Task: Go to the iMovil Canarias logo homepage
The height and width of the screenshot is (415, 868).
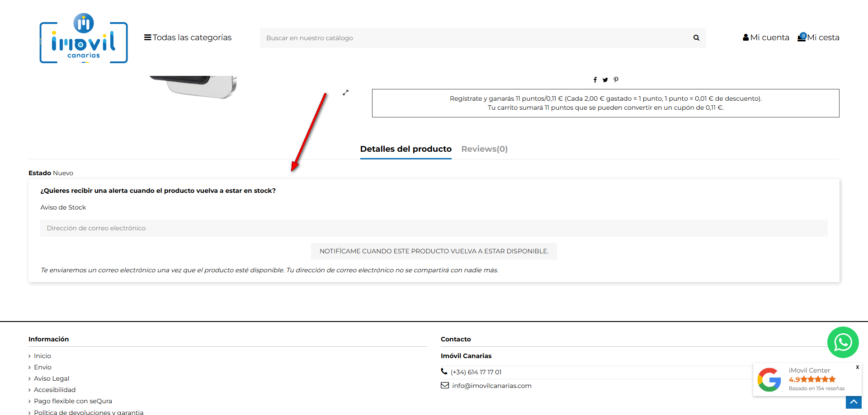Action: pyautogui.click(x=84, y=38)
